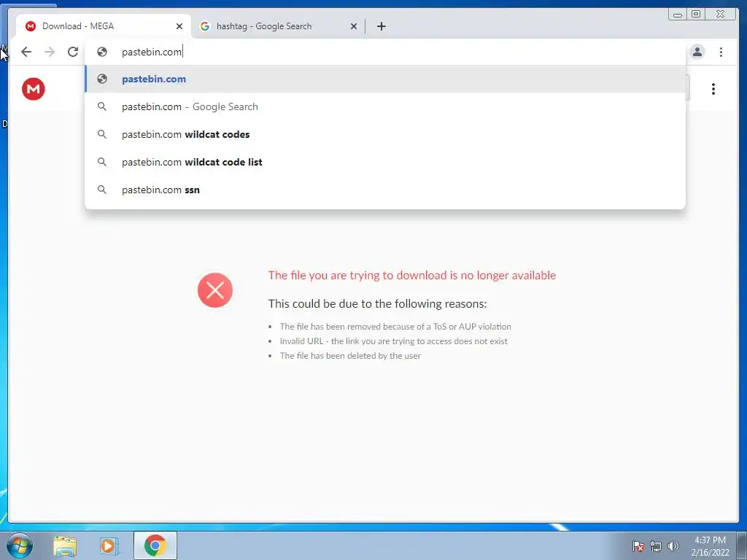Click the red MEGA logo
Viewport: 747px width, 560px height.
[x=34, y=89]
